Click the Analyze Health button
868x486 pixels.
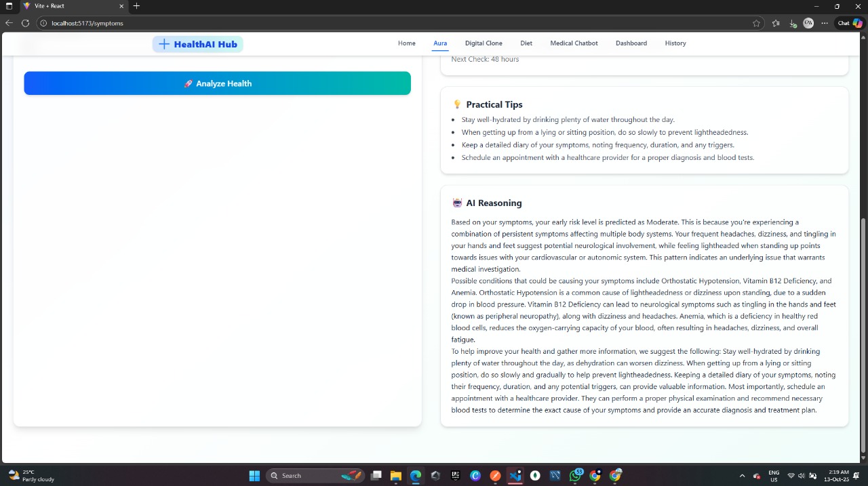[x=217, y=83]
